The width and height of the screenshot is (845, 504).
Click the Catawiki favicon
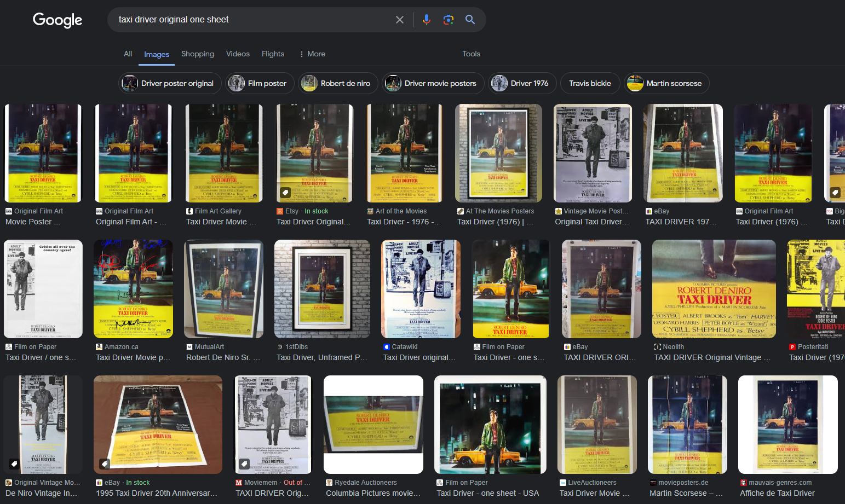coord(387,347)
